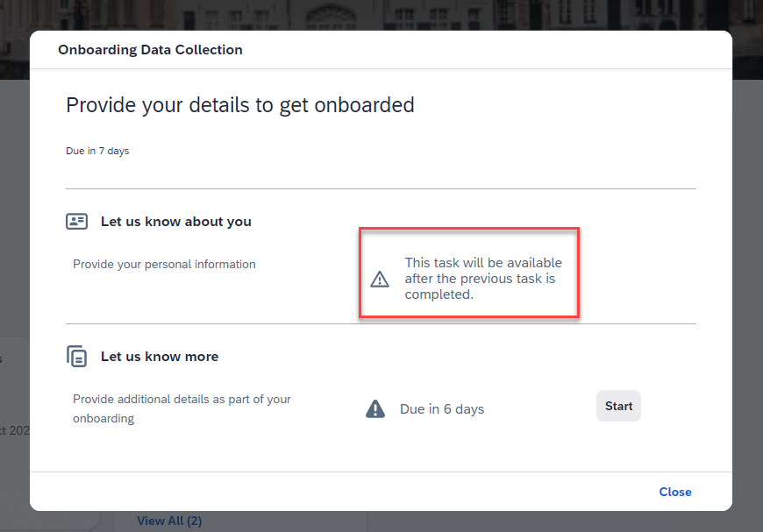The height and width of the screenshot is (532, 763).
Task: Click the filled alert icon next to "Due in 6 days"
Action: pos(375,409)
